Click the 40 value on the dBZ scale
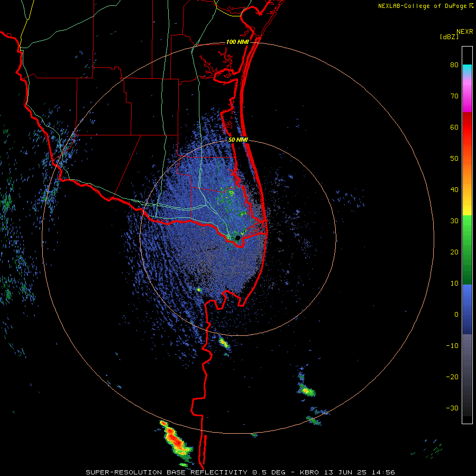Image resolution: width=476 pixels, height=476 pixels. [454, 190]
